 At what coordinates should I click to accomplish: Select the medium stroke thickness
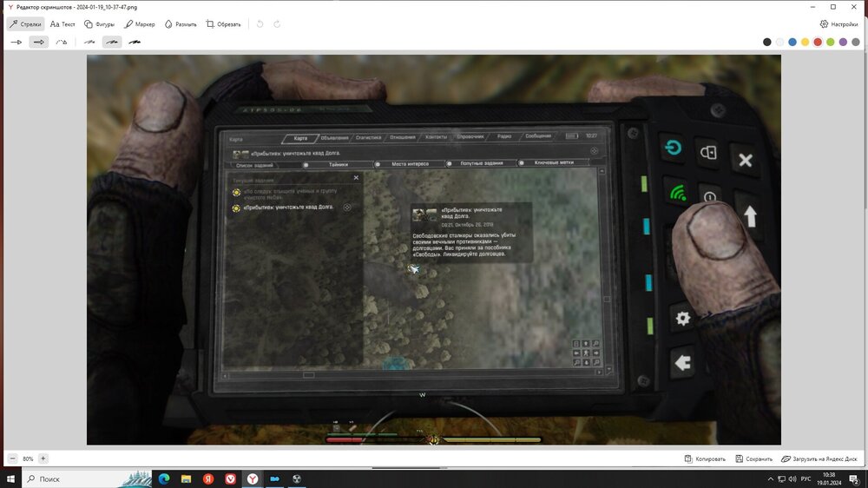[112, 42]
